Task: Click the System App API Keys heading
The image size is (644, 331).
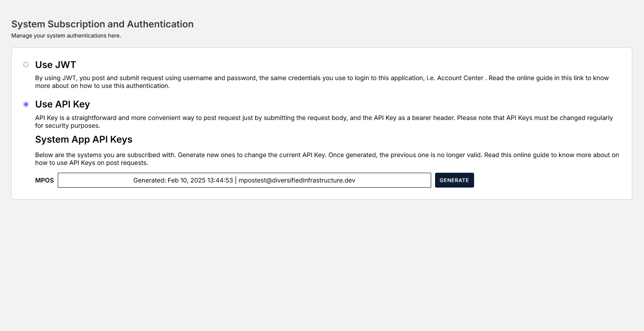Action: (84, 140)
